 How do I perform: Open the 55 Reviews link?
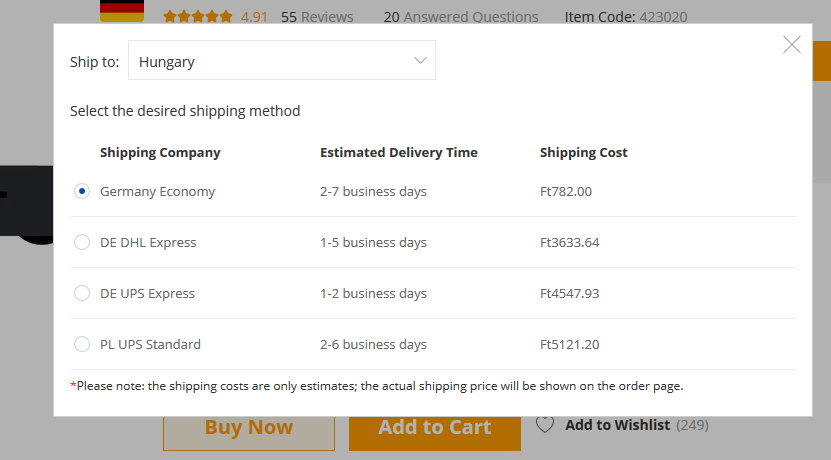[317, 17]
